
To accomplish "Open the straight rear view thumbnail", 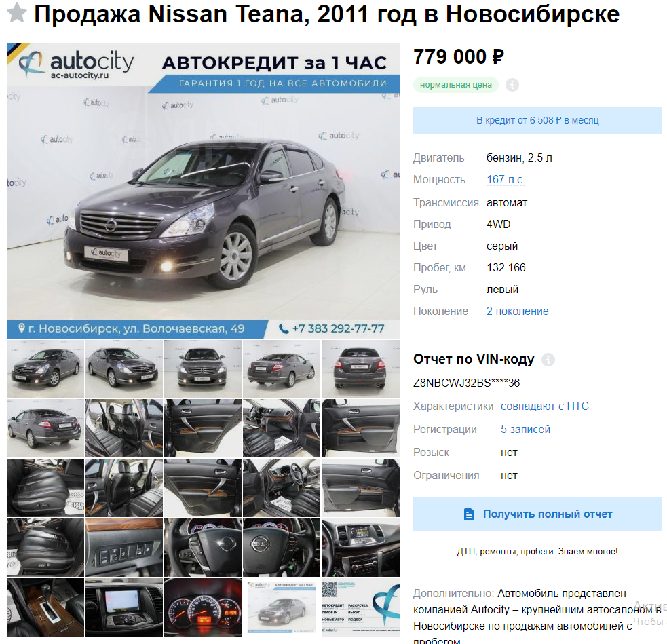I will click(361, 369).
